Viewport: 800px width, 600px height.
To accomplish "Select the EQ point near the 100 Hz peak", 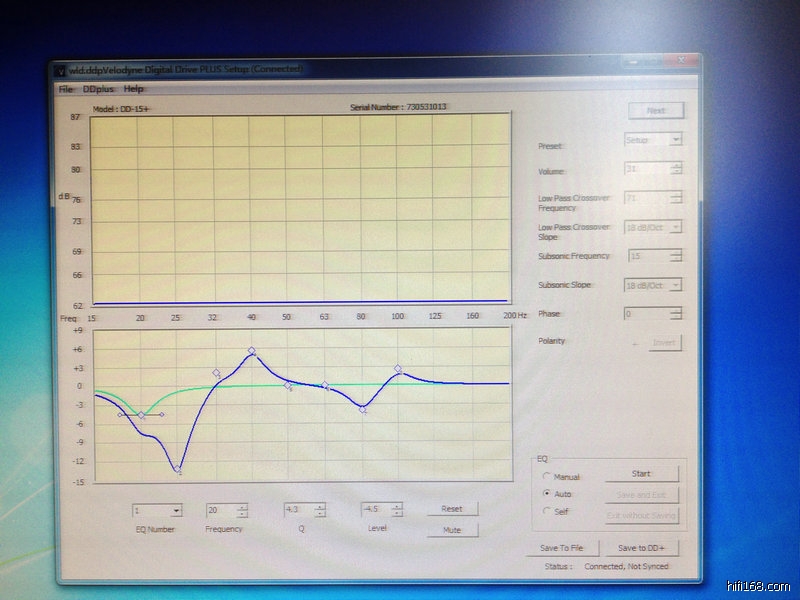I will pos(398,369).
